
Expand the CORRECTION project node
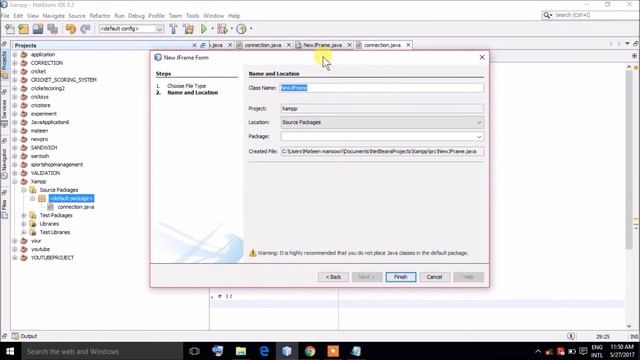15,63
